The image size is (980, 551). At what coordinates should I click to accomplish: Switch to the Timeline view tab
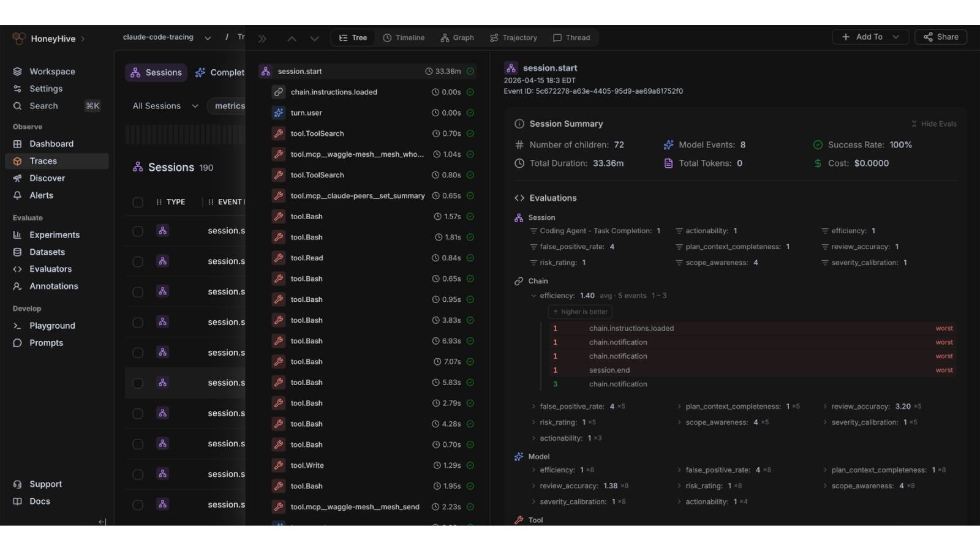(404, 38)
